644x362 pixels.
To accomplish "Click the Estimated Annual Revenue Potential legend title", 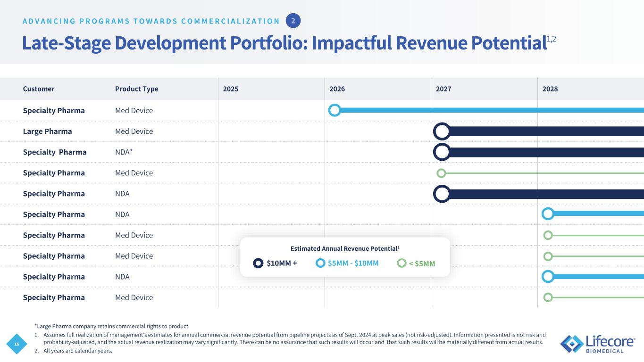I will click(344, 248).
